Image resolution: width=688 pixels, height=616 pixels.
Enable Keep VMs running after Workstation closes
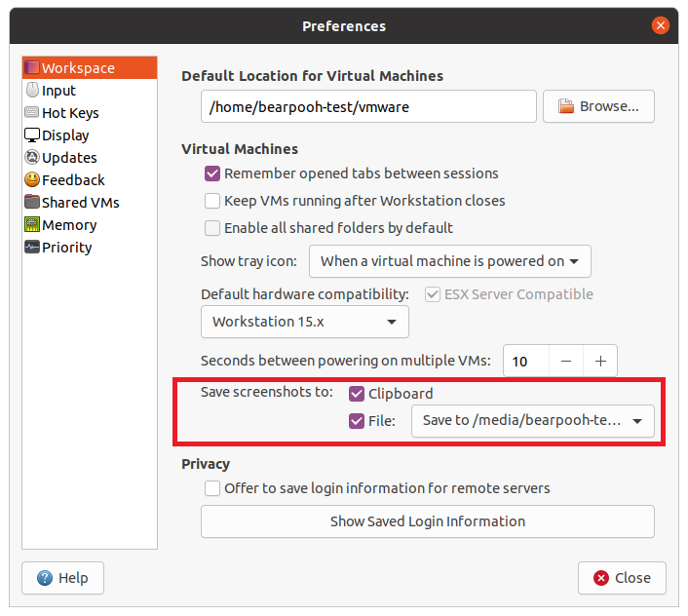click(x=212, y=201)
